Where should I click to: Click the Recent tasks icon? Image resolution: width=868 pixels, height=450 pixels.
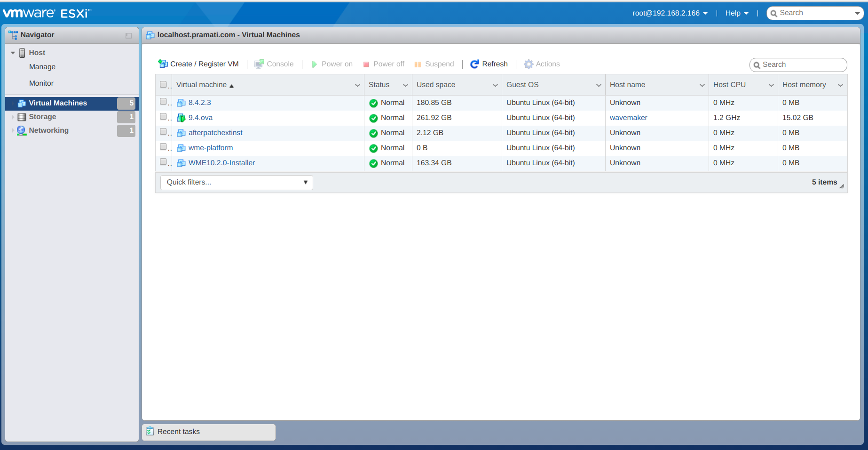coord(150,431)
